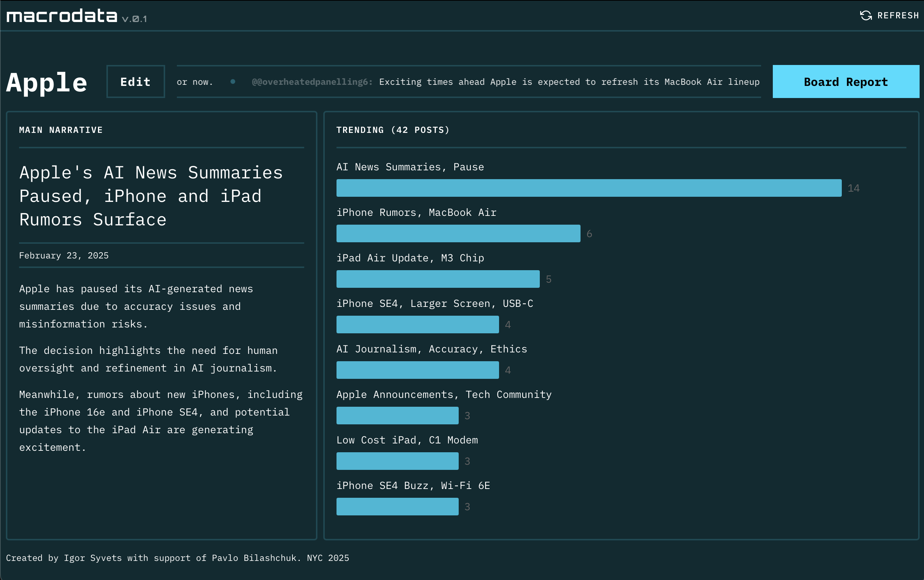Image resolution: width=924 pixels, height=580 pixels.
Task: Click iPhone SE4, Larger Screen, USB-C bar
Action: 418,325
